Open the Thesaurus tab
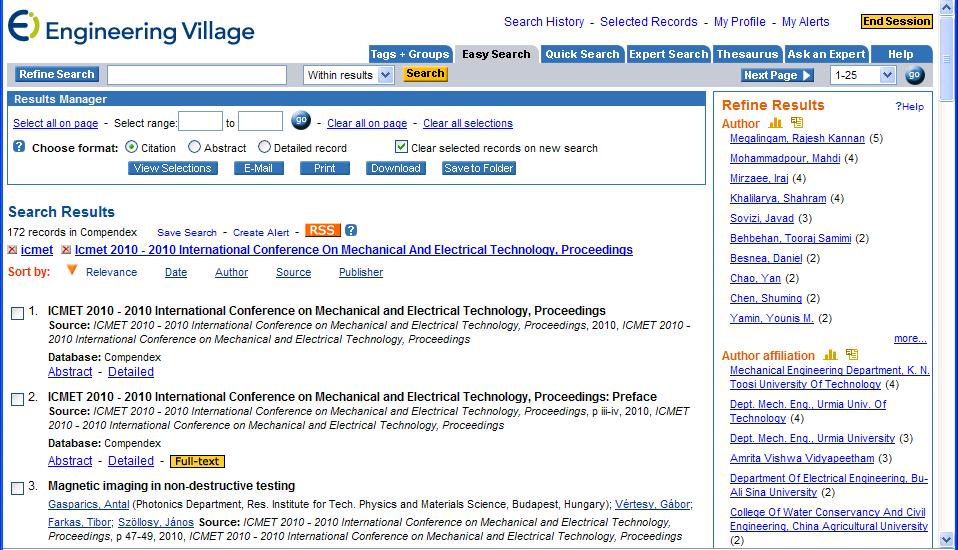The image size is (958, 550). 747,54
